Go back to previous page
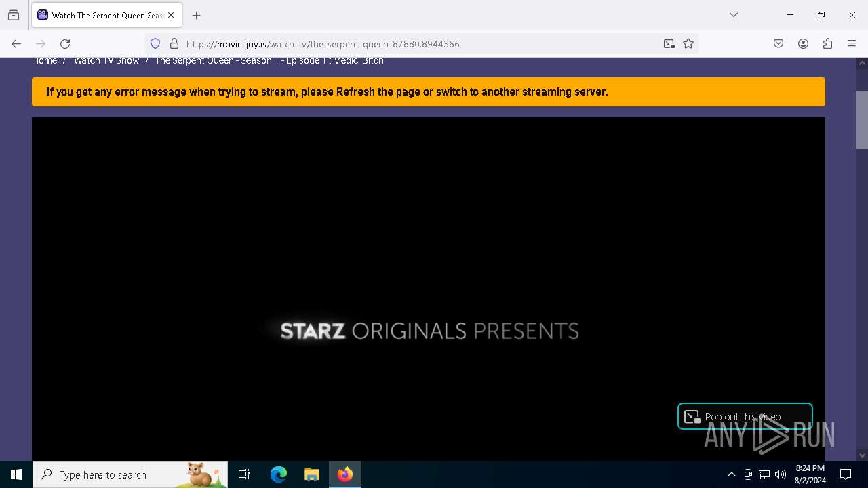The width and height of the screenshot is (868, 488). [x=16, y=43]
